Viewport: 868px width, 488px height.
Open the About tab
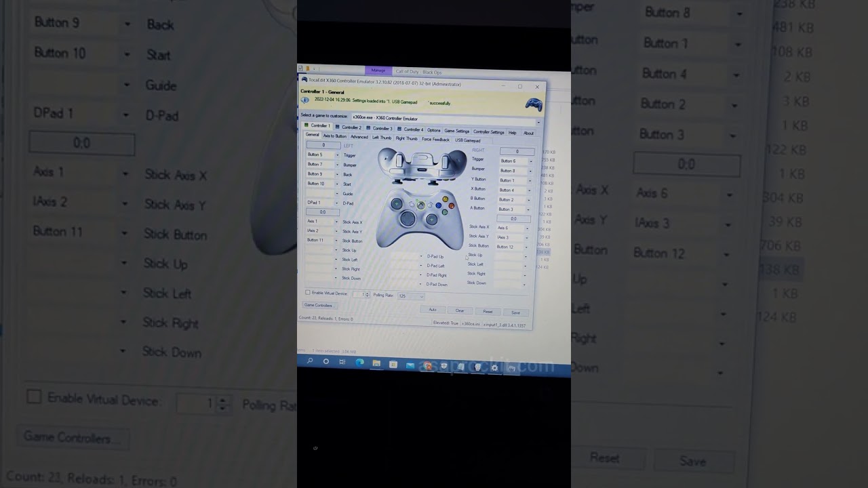(528, 133)
